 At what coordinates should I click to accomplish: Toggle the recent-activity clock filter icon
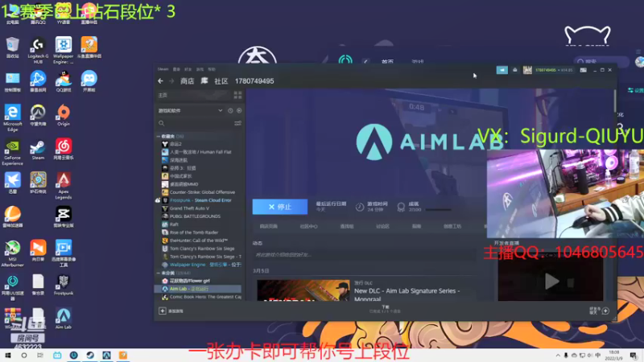(x=230, y=110)
